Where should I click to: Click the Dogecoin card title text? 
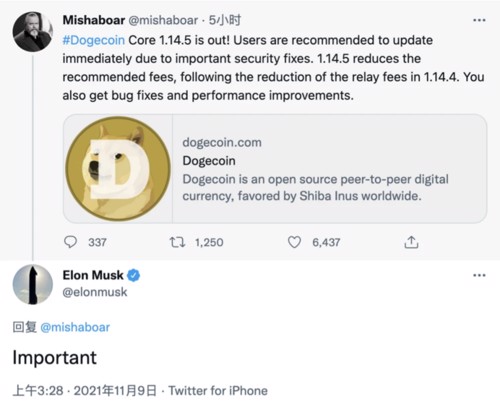point(209,161)
